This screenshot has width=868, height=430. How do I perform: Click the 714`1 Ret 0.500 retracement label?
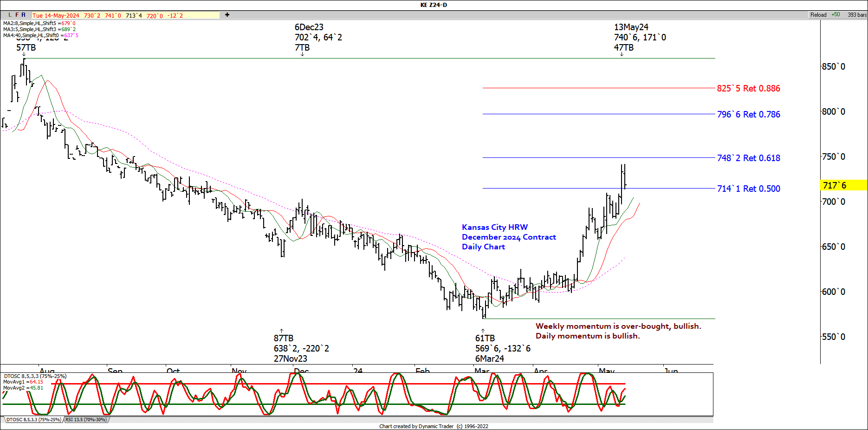coord(748,189)
